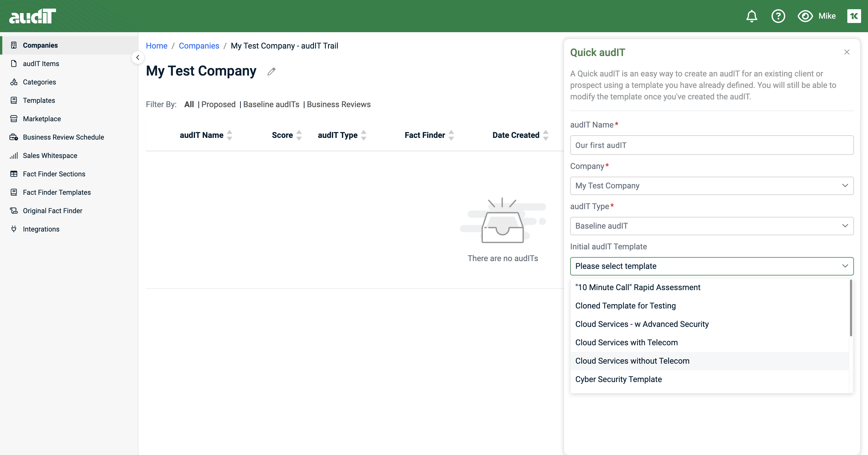Click the Original Fact Finder icon
The image size is (868, 455).
coord(14,211)
